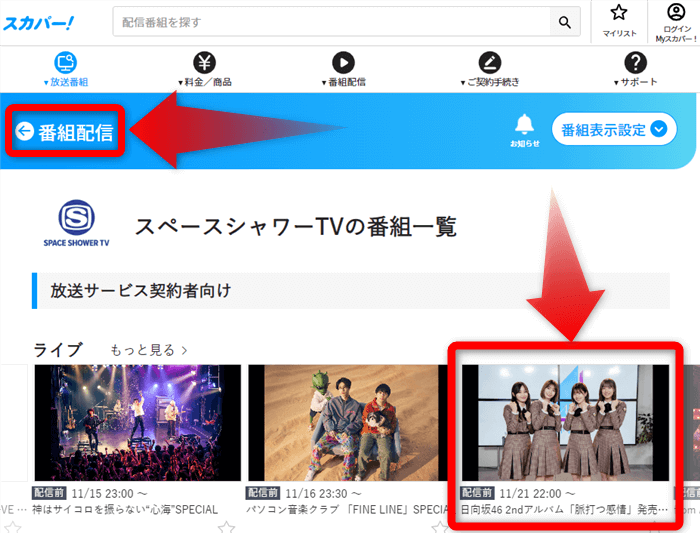Open マイリスト star icon
Screen dimensions: 700x533
(x=619, y=12)
